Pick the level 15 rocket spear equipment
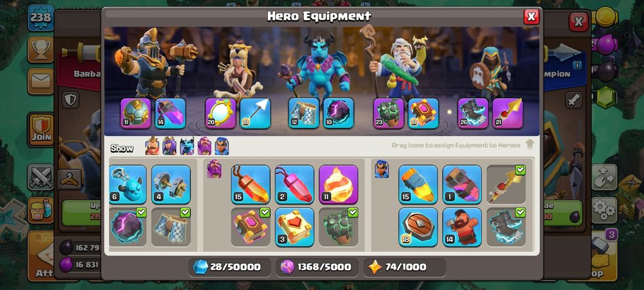 (418, 184)
